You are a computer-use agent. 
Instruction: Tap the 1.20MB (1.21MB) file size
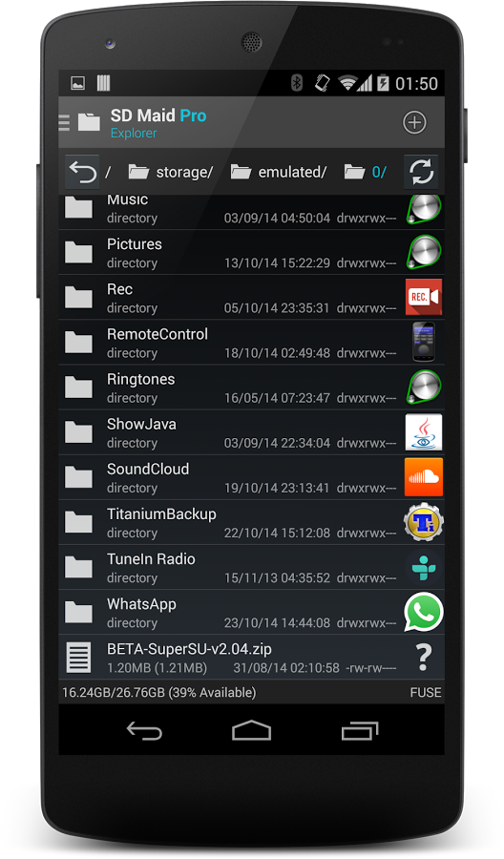pos(157,667)
